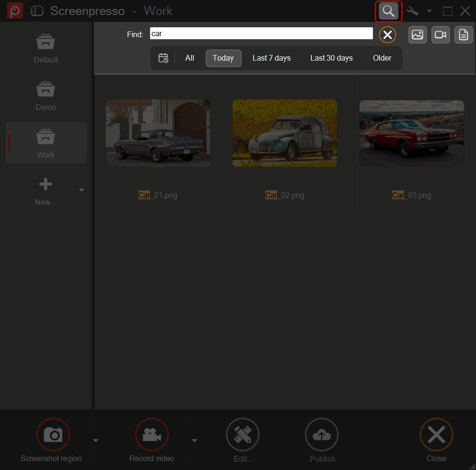
Task: Open the Default workspace
Action: tap(46, 49)
